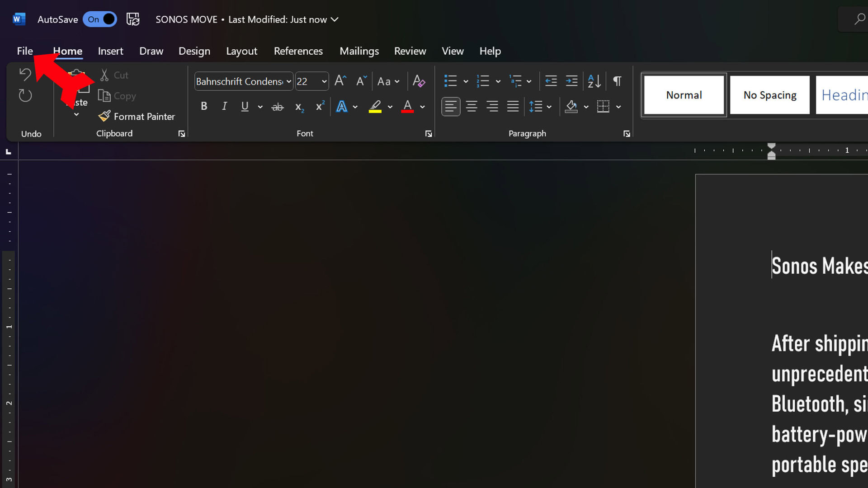Open the Insert ribbon tab
Image resolution: width=868 pixels, height=488 pixels.
(110, 51)
